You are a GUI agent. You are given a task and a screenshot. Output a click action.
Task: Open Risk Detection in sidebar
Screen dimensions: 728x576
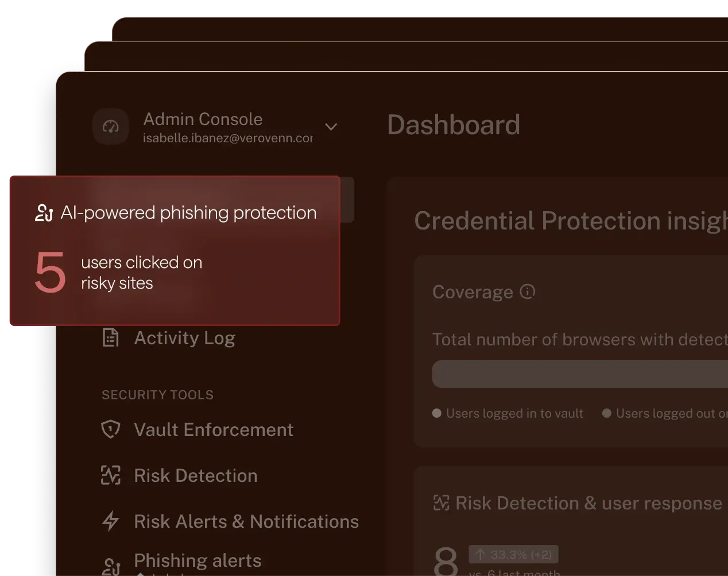196,476
